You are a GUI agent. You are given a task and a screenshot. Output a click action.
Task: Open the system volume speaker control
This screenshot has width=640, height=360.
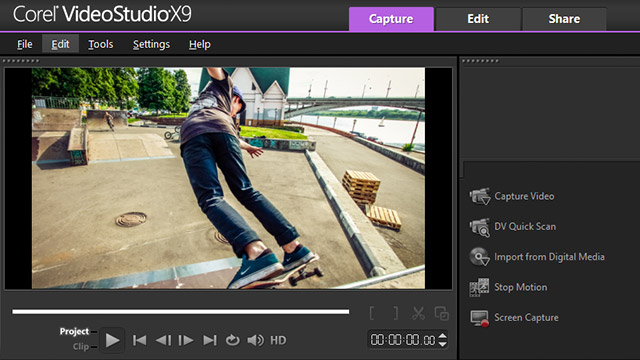[x=256, y=340]
